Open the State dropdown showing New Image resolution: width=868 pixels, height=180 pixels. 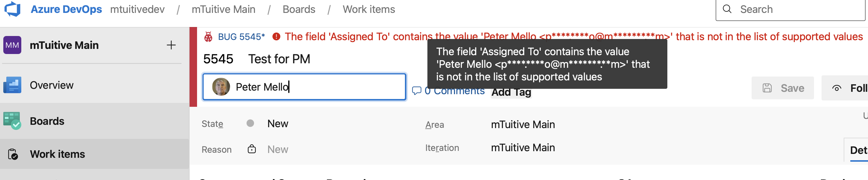[x=278, y=123]
